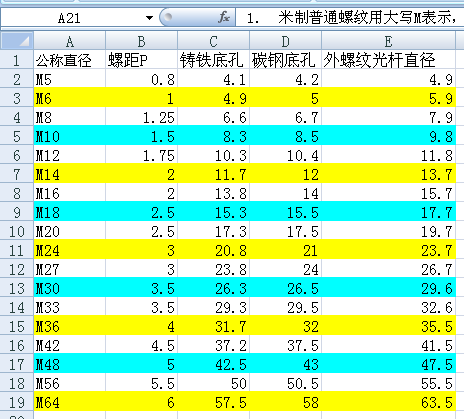Select column E header

388,41
